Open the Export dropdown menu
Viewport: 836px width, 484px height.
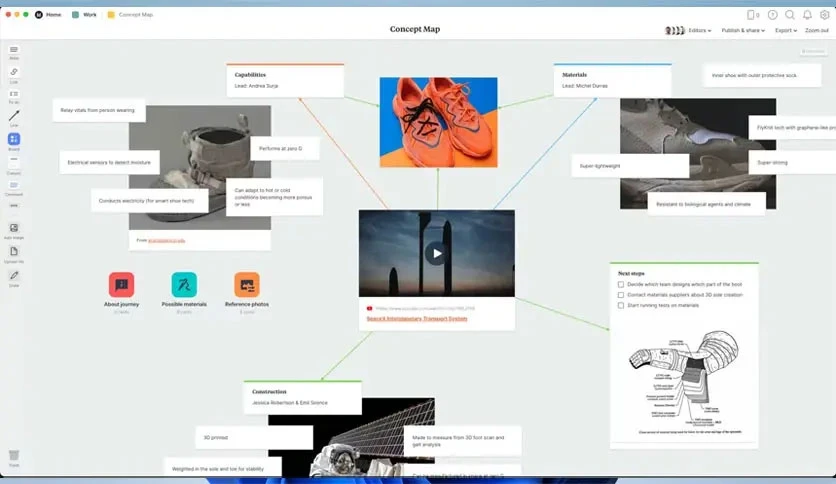(786, 30)
